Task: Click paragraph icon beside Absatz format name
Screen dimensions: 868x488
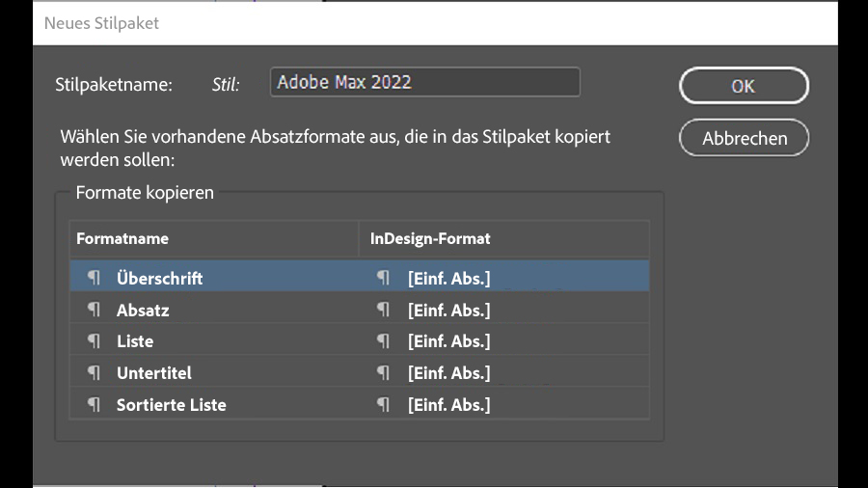Action: click(94, 310)
